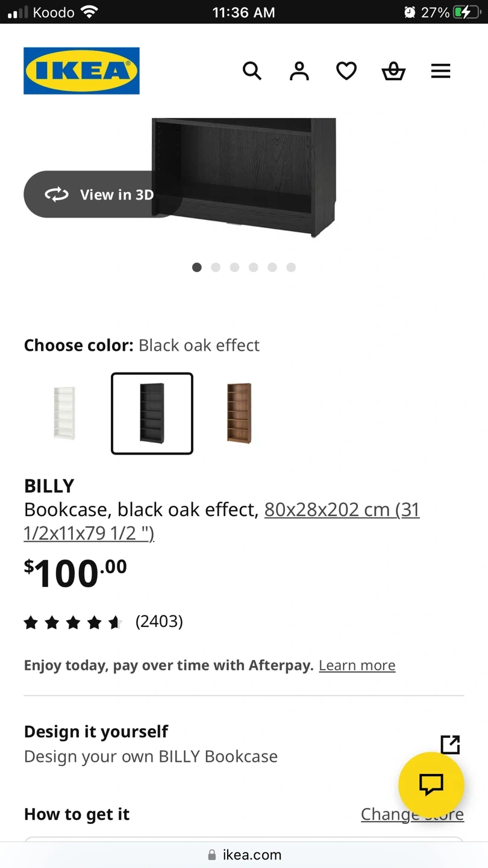The width and height of the screenshot is (488, 868).
Task: Tap the View in 3D button
Action: click(99, 194)
